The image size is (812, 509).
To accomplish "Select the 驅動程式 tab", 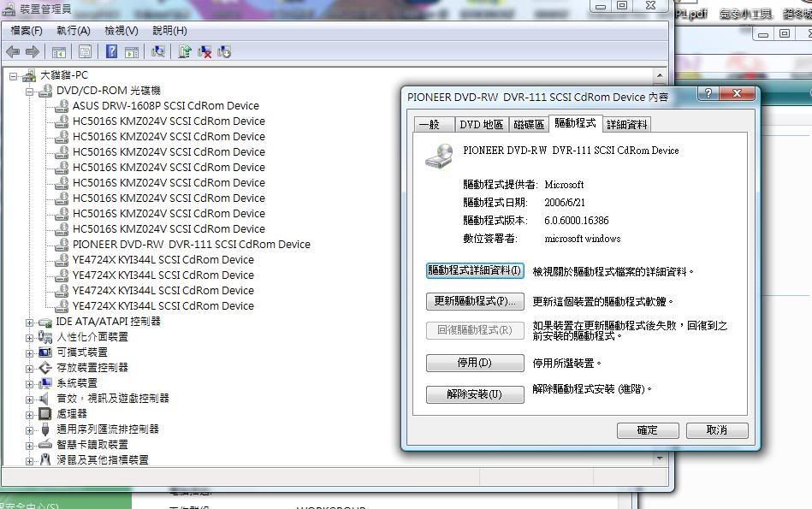I will click(575, 123).
